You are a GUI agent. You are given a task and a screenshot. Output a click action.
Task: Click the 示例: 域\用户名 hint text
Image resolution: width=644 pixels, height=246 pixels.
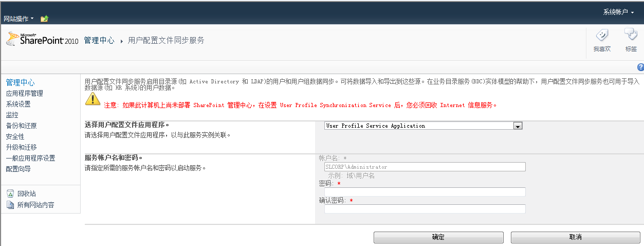tap(351, 175)
